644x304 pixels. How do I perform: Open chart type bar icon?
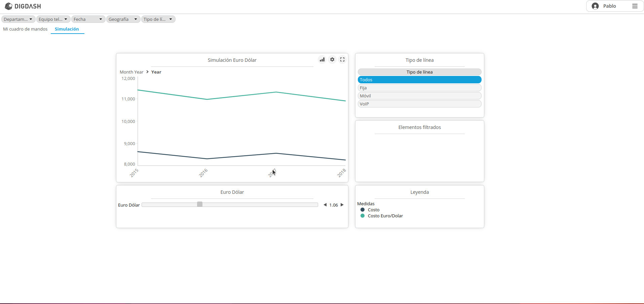tap(322, 59)
